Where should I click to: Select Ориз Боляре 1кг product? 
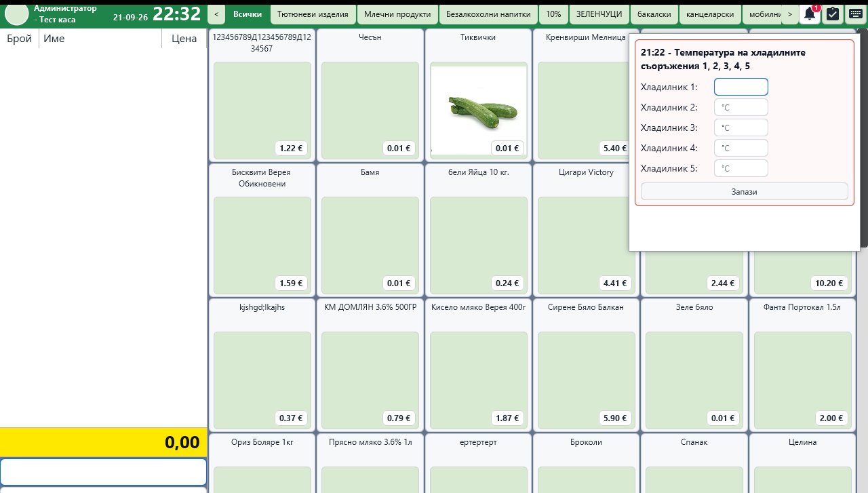click(x=262, y=463)
